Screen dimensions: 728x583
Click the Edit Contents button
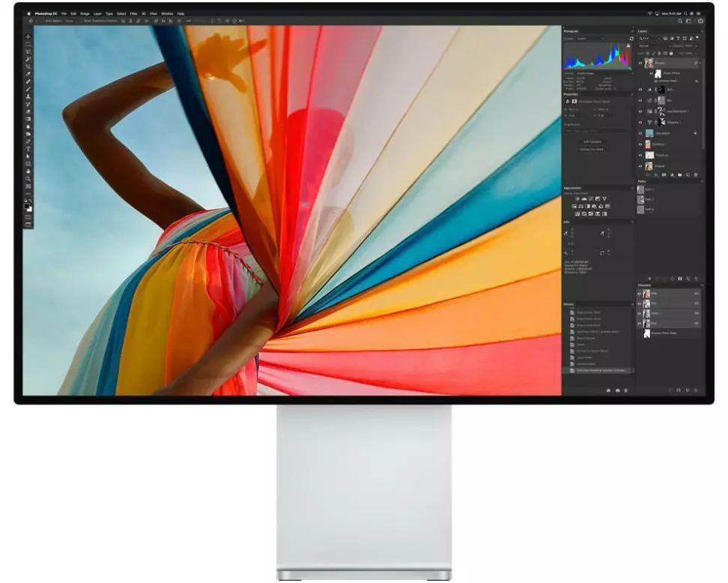592,141
